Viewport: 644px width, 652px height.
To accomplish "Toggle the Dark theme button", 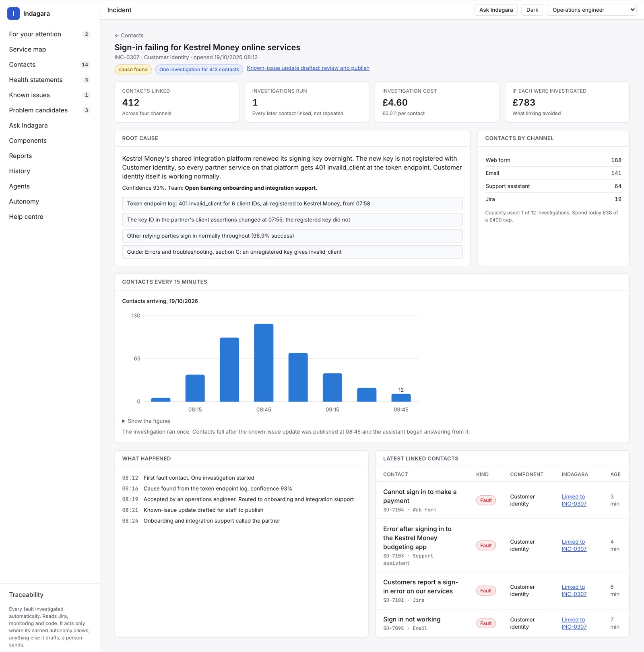I will 532,10.
